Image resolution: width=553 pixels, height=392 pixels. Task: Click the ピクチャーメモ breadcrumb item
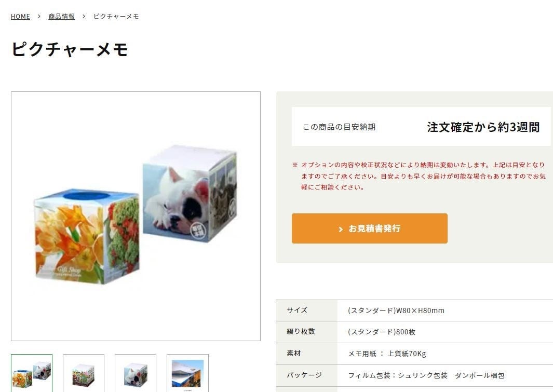coord(116,16)
